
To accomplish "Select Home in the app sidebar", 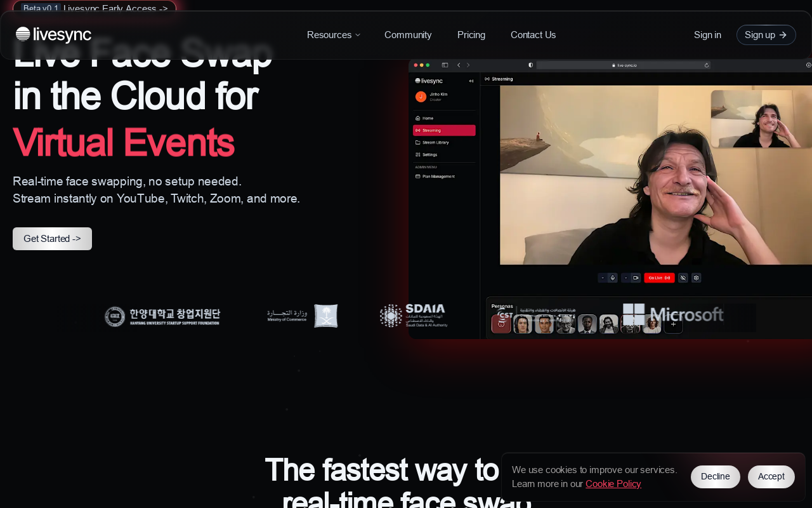I will pos(444,118).
